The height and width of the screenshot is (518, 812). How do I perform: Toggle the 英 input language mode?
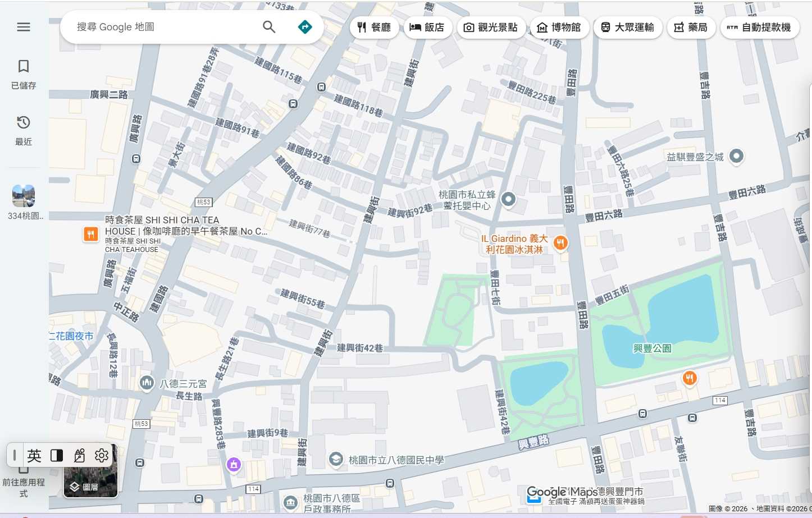[x=34, y=456]
